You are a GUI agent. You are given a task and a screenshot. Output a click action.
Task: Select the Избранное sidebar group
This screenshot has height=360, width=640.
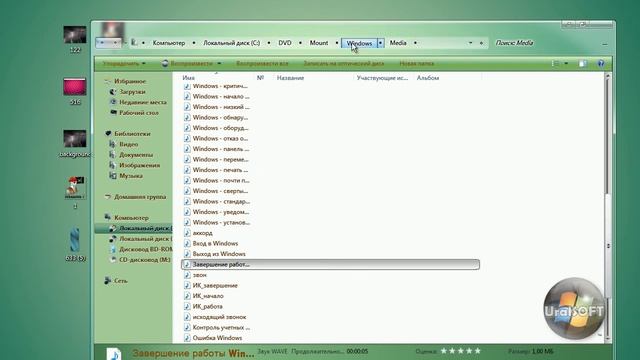point(130,81)
